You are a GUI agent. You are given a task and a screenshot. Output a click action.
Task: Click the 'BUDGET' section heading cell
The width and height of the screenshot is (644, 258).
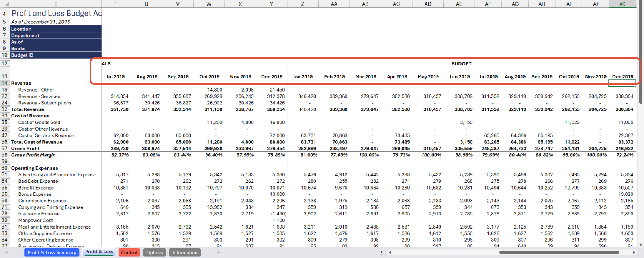tap(461, 64)
